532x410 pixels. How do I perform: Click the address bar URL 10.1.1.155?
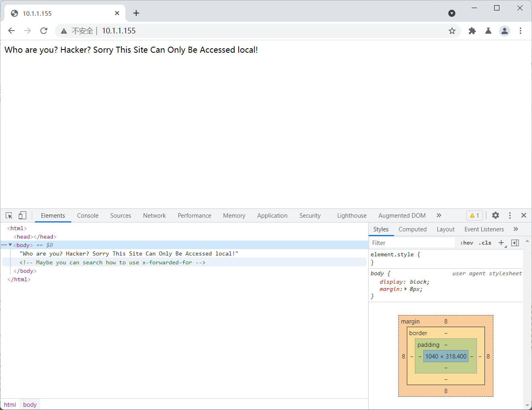coord(119,31)
